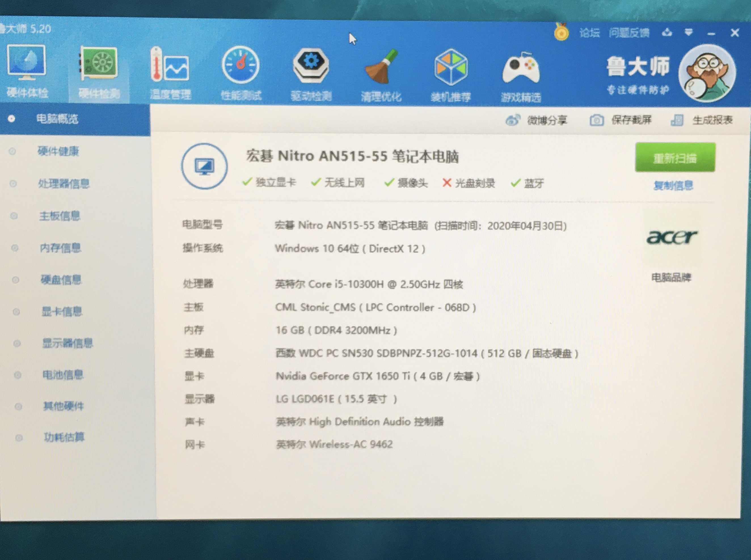Screen dimensions: 751x560
Task: Open the 问题反馈 feedback menu
Action: tap(630, 33)
